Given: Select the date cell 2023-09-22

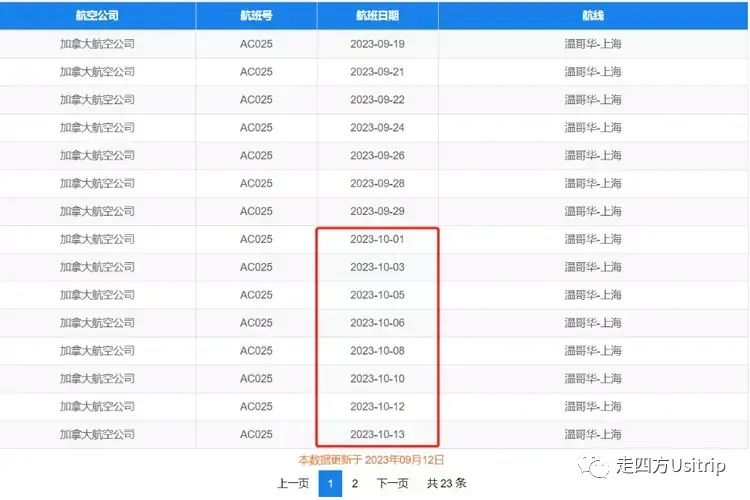Looking at the screenshot, I should (377, 100).
